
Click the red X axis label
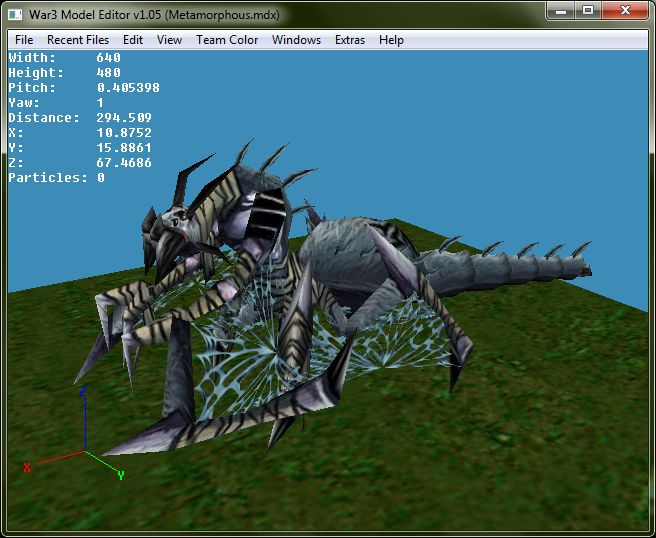(27, 467)
